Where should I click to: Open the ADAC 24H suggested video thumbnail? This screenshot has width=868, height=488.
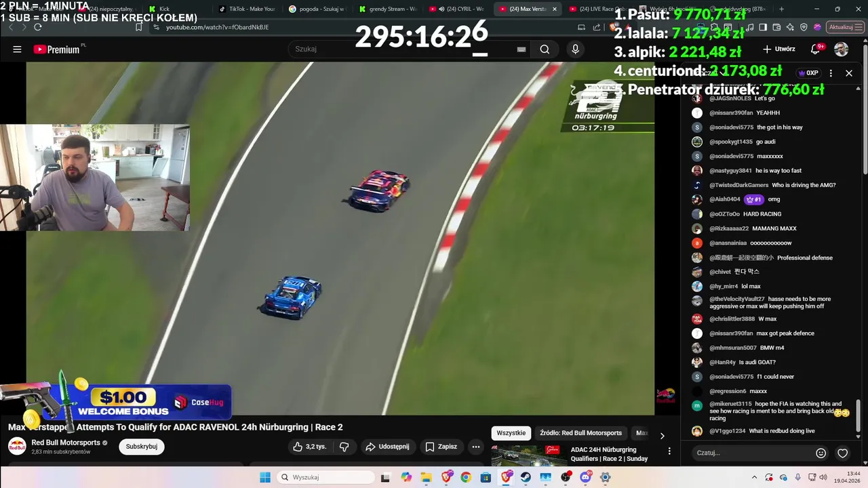pyautogui.click(x=529, y=456)
